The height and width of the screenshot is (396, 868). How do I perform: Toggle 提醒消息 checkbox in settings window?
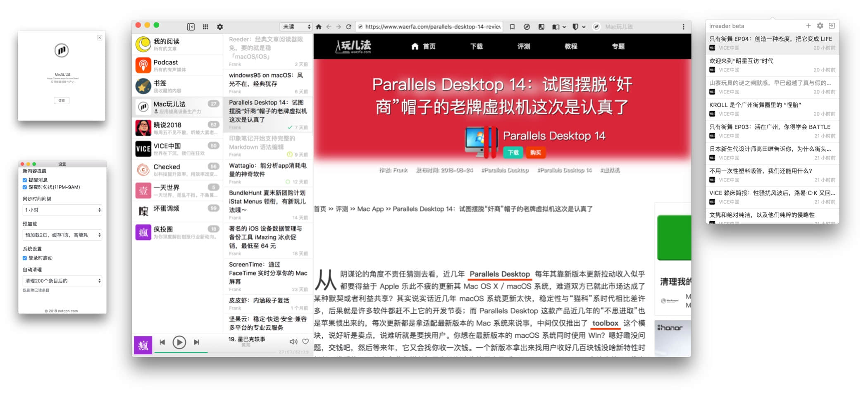point(25,180)
